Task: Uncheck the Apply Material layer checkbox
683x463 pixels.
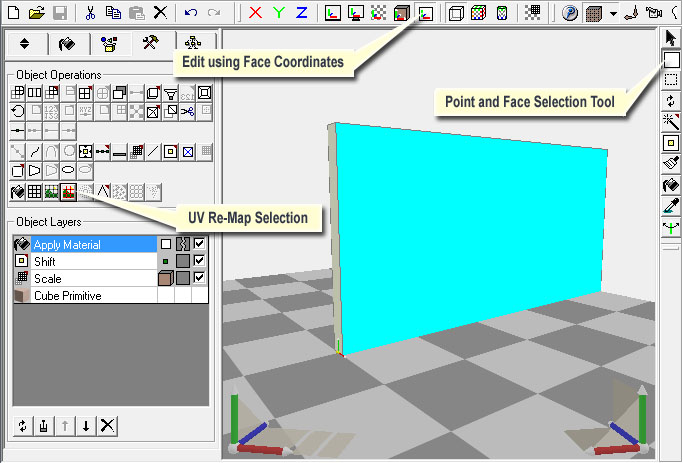Action: tap(200, 244)
